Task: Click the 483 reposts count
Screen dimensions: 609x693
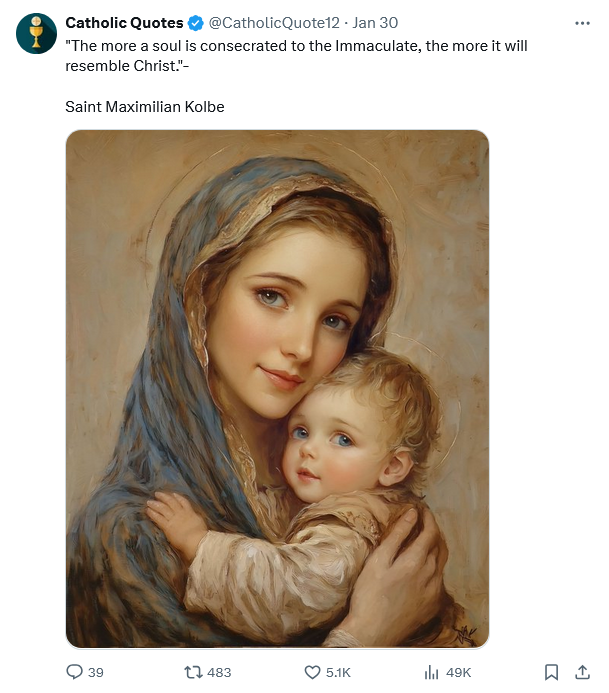Action: point(218,672)
